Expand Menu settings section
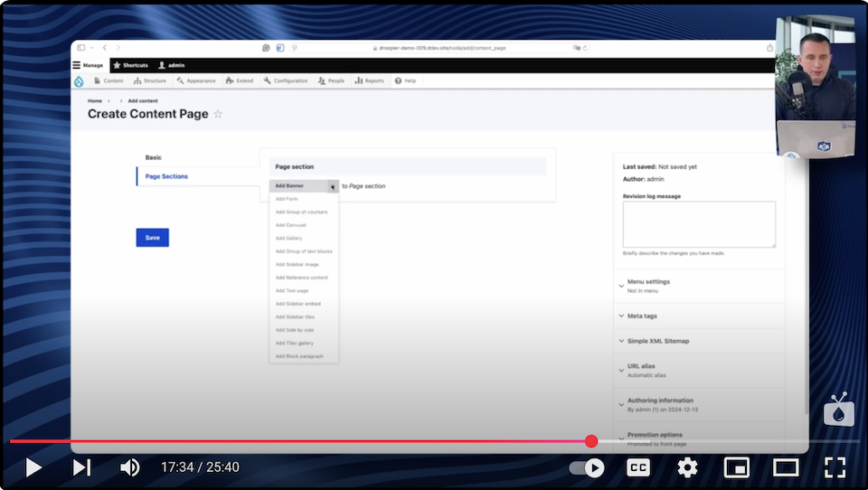The image size is (868, 490). pos(699,286)
